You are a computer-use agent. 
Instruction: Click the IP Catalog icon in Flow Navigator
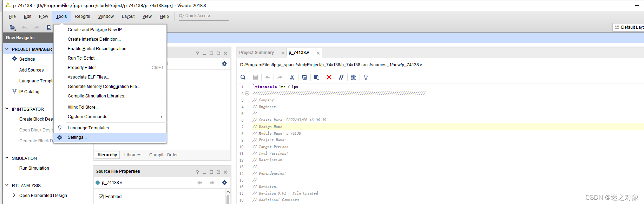pyautogui.click(x=14, y=91)
